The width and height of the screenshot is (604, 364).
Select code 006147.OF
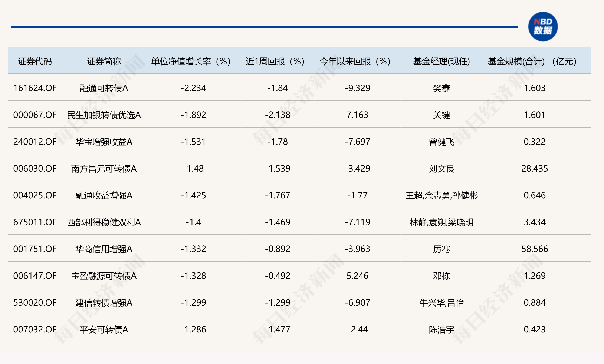(x=35, y=276)
